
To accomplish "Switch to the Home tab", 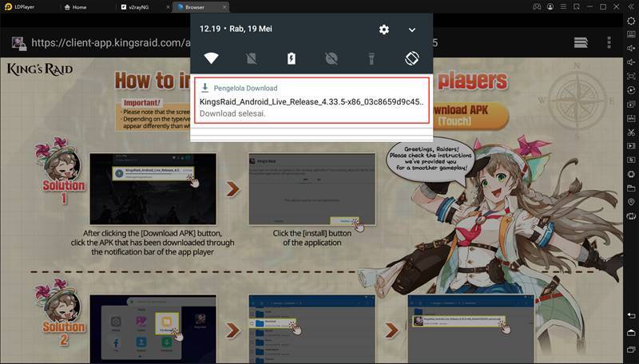I will (x=75, y=7).
